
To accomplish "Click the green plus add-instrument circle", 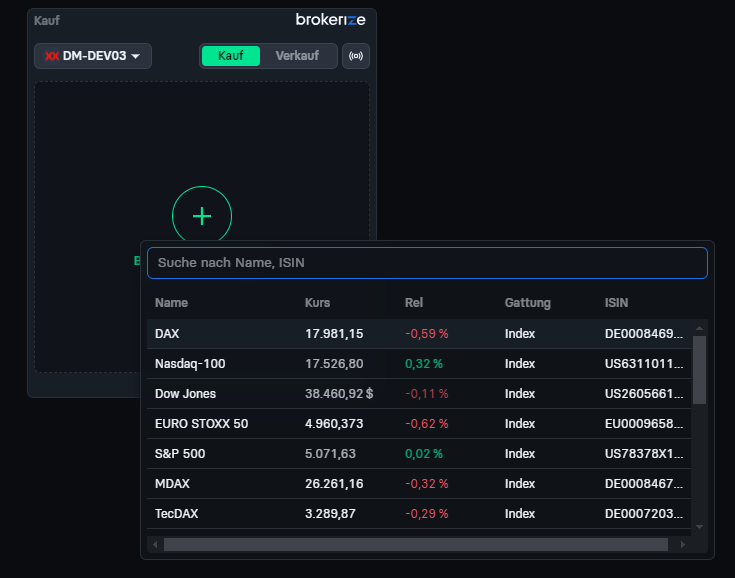I will pyautogui.click(x=202, y=216).
